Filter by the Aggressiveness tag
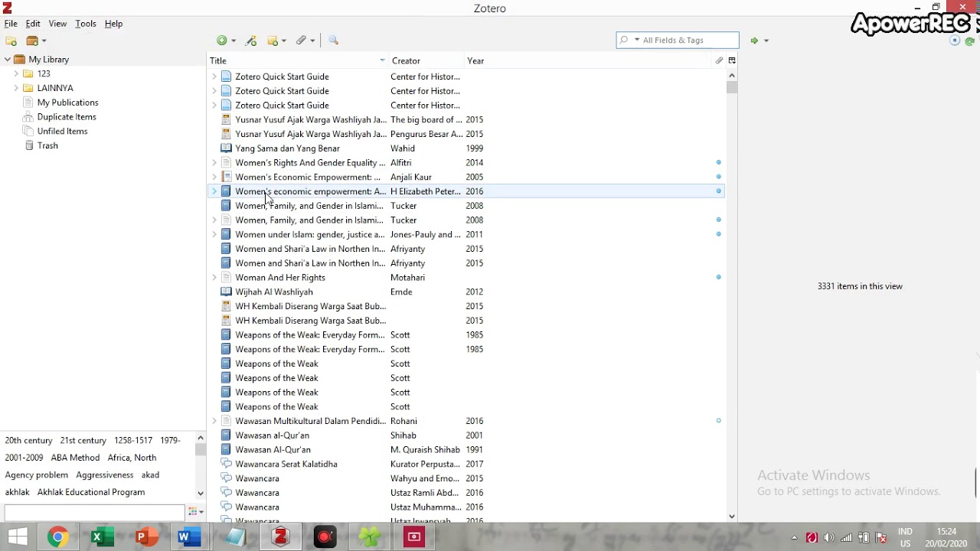 click(105, 475)
